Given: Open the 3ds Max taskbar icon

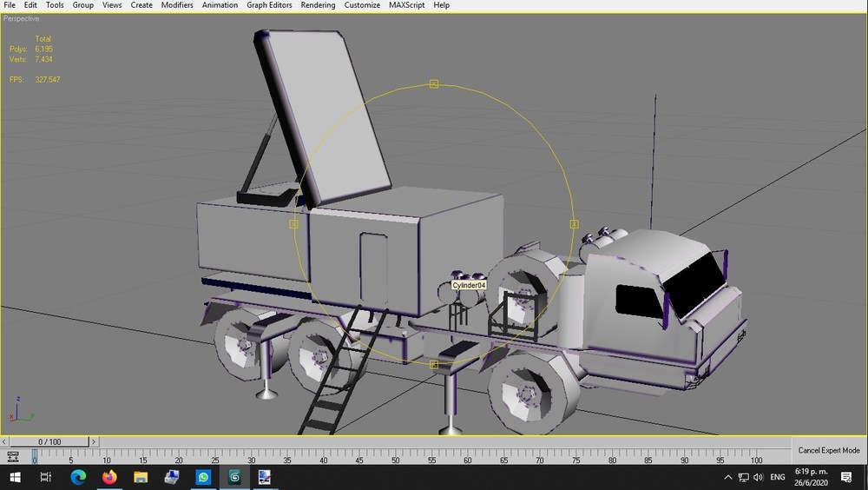Looking at the screenshot, I should pyautogui.click(x=234, y=477).
